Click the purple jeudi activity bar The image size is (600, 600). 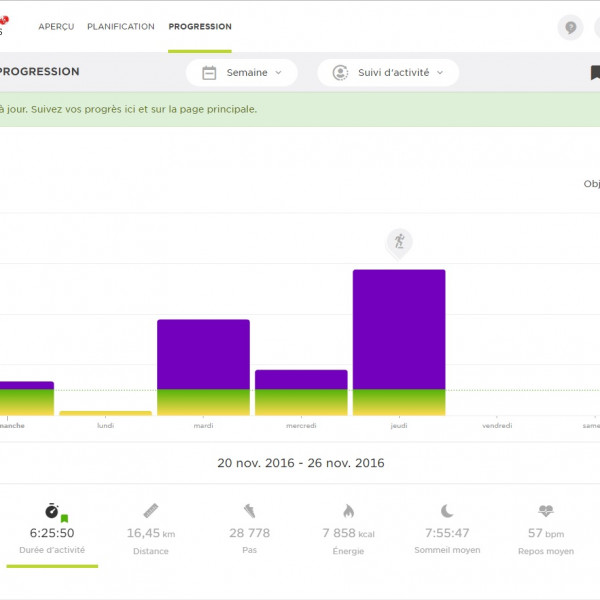[x=399, y=330]
